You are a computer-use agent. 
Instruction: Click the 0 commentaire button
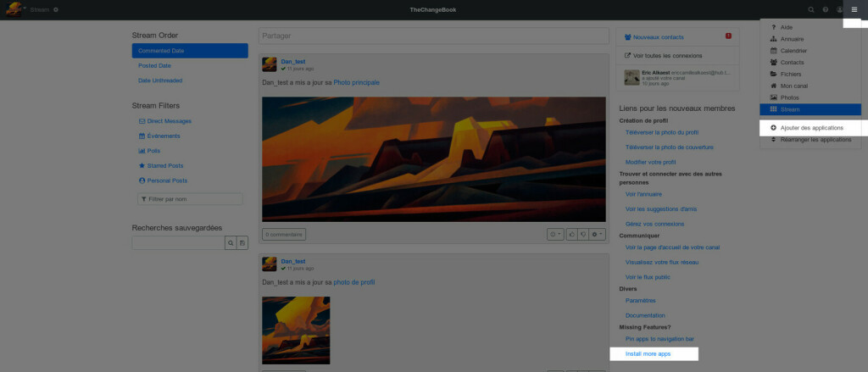click(x=284, y=235)
